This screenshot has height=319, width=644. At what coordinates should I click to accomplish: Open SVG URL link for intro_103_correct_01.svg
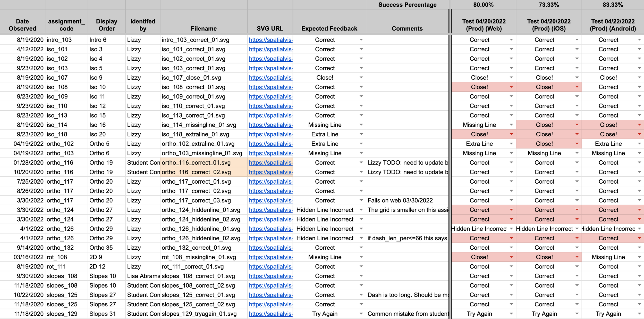pyautogui.click(x=270, y=40)
